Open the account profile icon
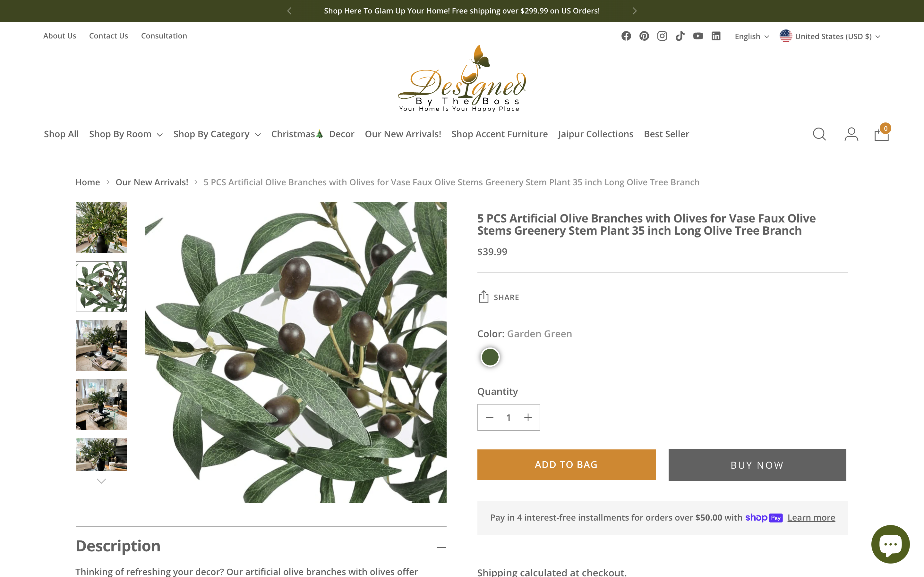924x577 pixels. [x=851, y=134]
